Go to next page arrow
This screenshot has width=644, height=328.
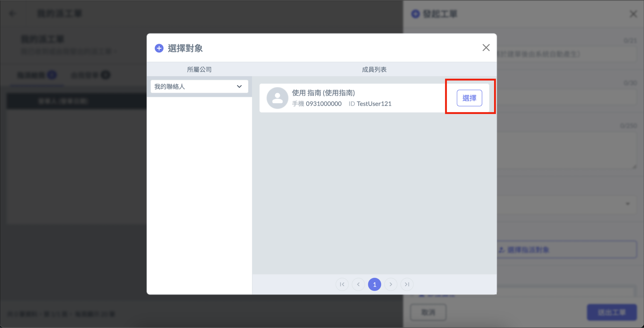click(391, 284)
